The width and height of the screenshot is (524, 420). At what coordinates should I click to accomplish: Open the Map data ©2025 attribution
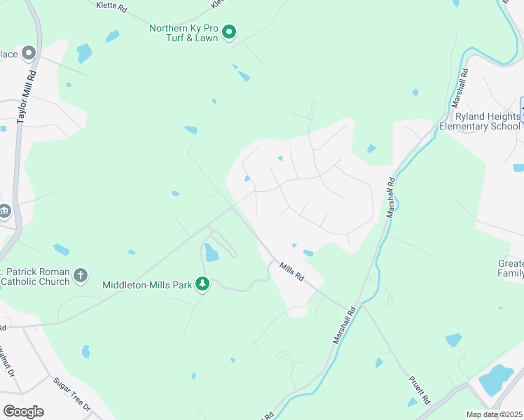point(494,414)
